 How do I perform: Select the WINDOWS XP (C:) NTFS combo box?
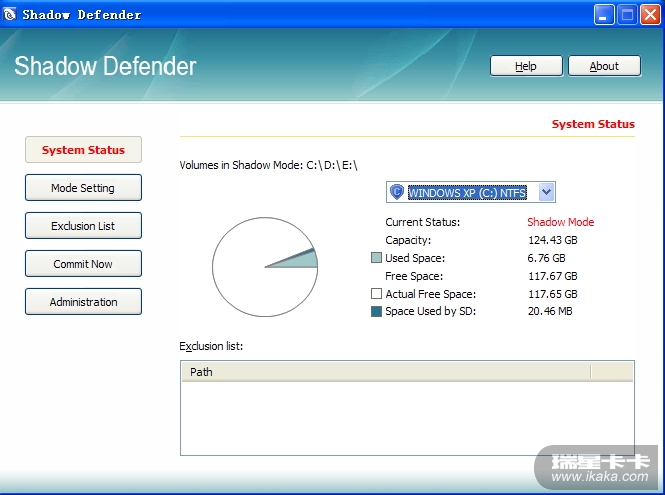pos(470,192)
